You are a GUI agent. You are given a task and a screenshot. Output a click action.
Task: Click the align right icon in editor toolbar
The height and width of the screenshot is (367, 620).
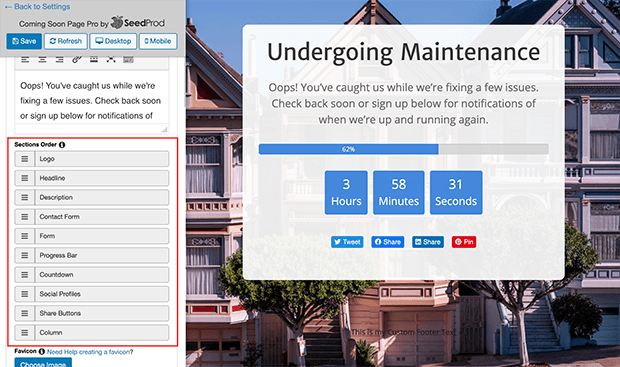point(59,60)
